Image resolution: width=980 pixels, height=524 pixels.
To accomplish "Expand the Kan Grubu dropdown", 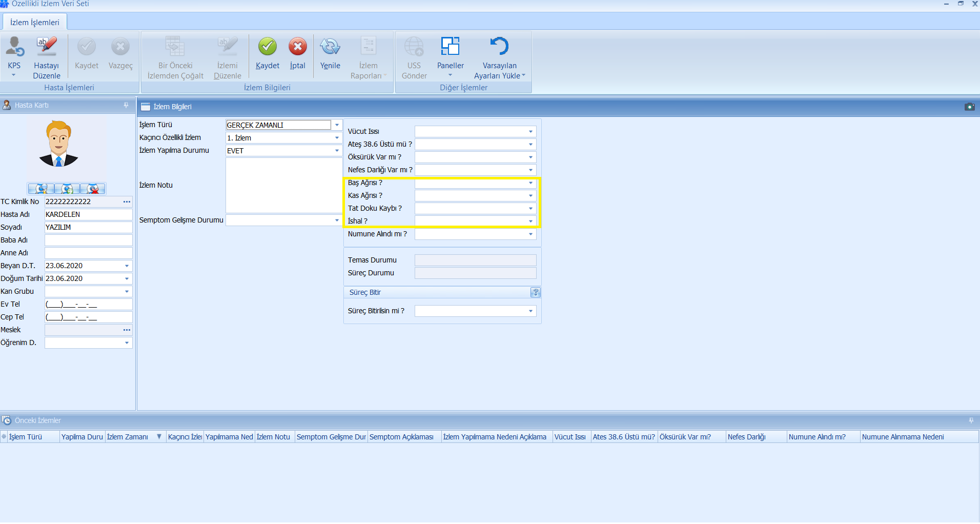I will tap(127, 292).
